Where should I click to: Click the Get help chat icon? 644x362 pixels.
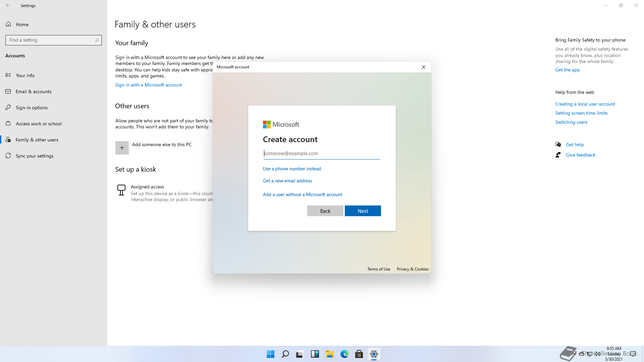coord(558,144)
